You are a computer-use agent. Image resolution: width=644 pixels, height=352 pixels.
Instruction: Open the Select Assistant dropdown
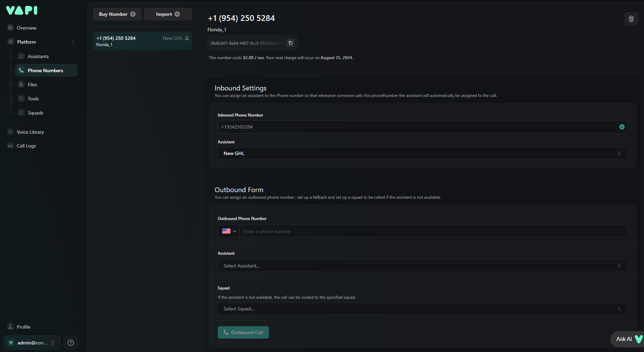point(422,266)
